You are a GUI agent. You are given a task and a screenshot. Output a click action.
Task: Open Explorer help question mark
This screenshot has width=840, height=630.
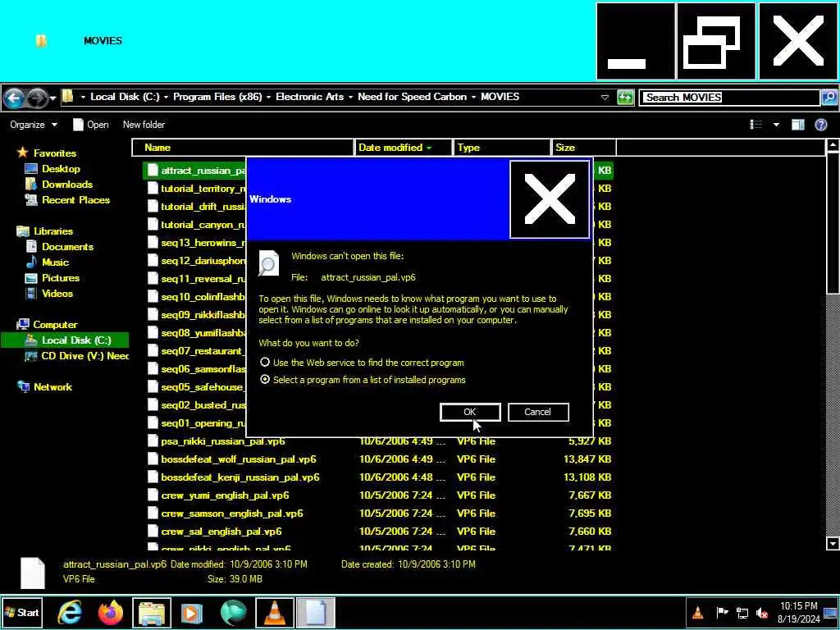[820, 125]
